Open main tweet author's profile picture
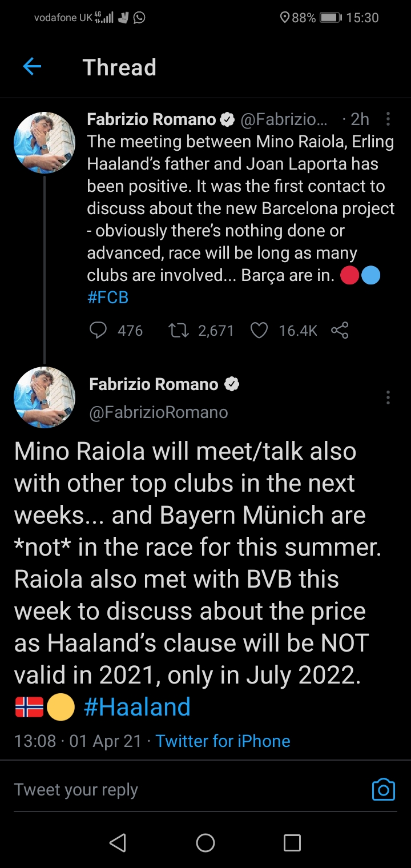The image size is (411, 868). 45,397
